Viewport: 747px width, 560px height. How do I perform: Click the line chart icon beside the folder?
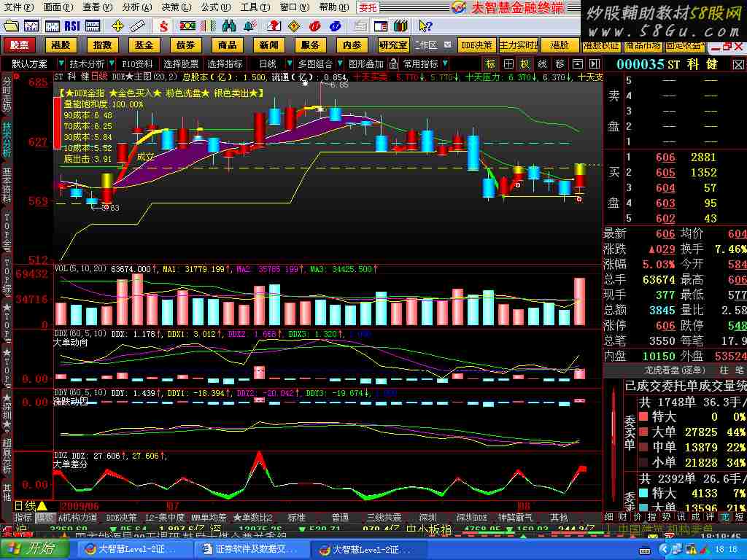[31, 26]
